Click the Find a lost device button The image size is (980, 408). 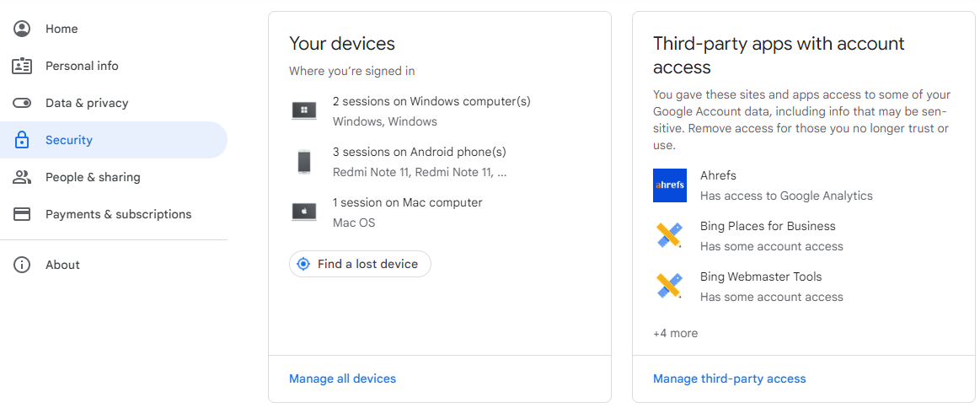(x=360, y=264)
